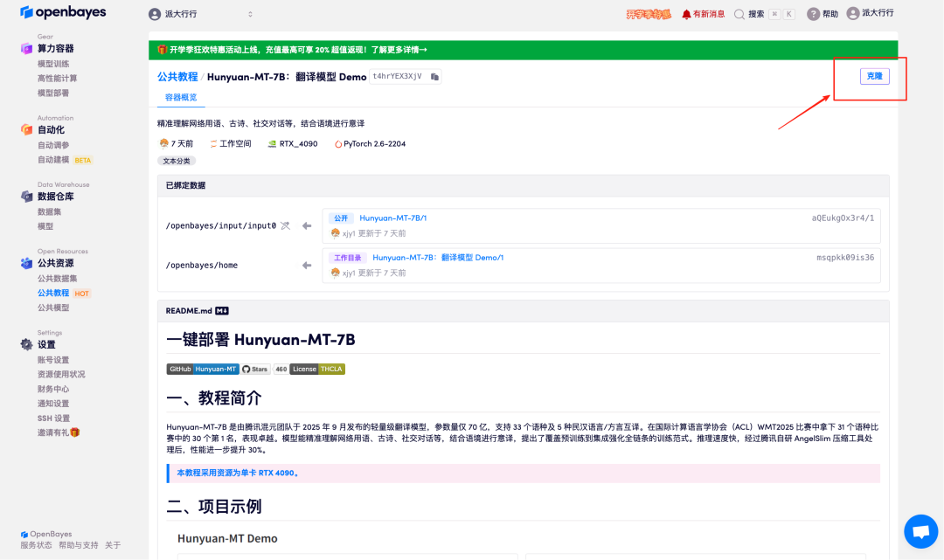Screen dimensions: 944x560
Task: Click the green promotion banner for details
Action: pyautogui.click(x=523, y=50)
